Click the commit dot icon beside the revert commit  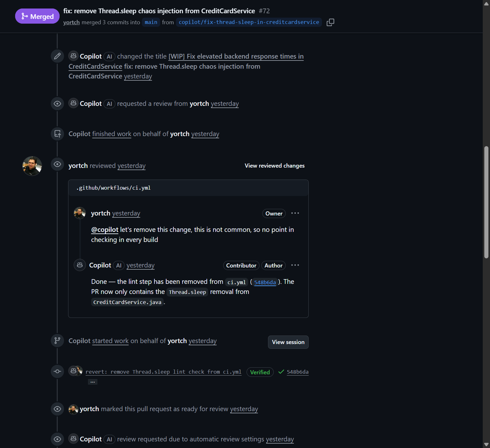pos(57,371)
